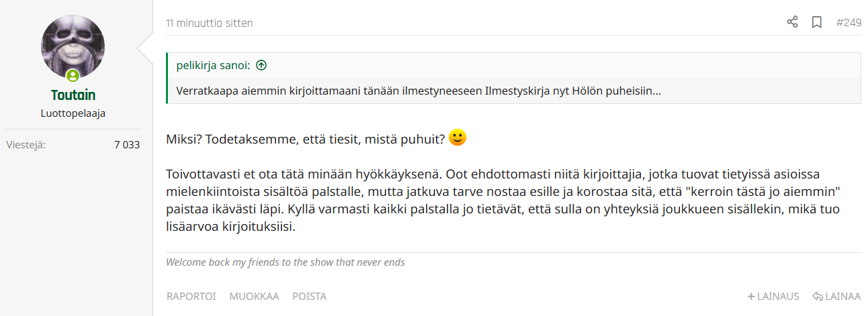Edit the post with Muokkaa
The image size is (868, 316).
254,297
